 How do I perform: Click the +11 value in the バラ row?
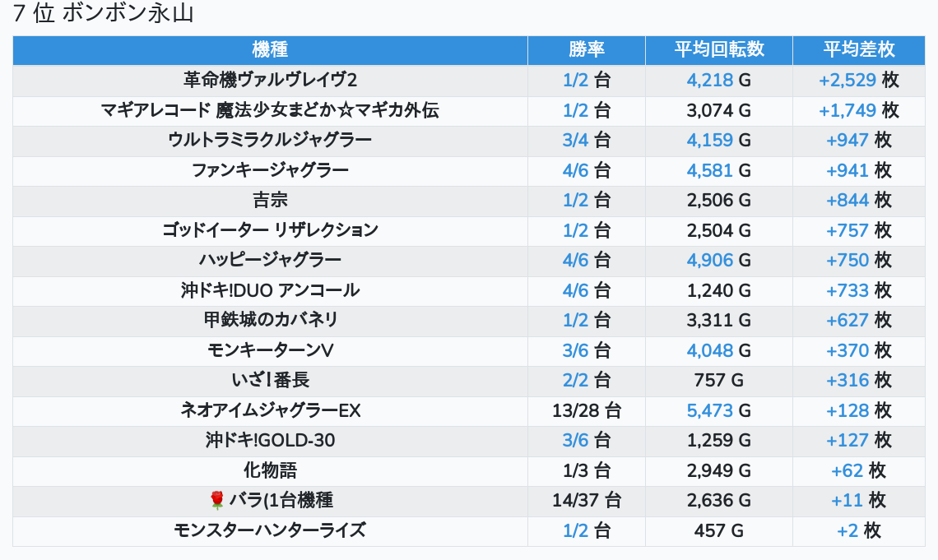pyautogui.click(x=847, y=501)
